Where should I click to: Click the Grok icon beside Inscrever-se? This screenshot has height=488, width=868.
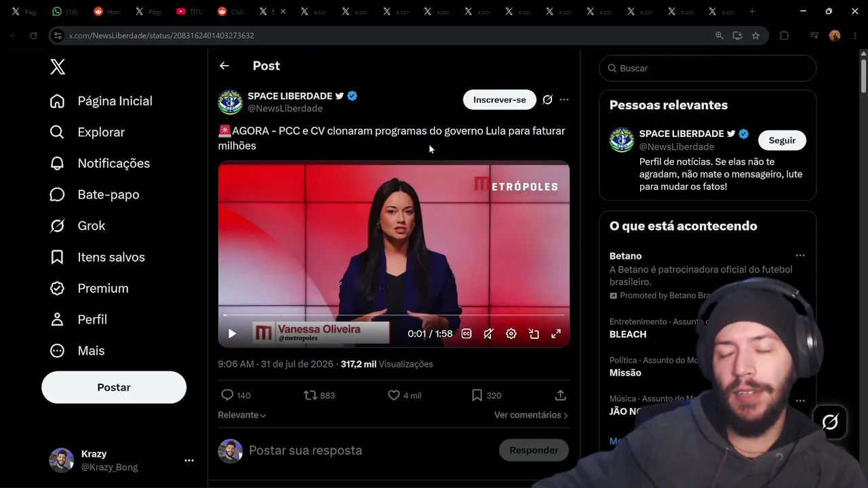[x=547, y=100]
